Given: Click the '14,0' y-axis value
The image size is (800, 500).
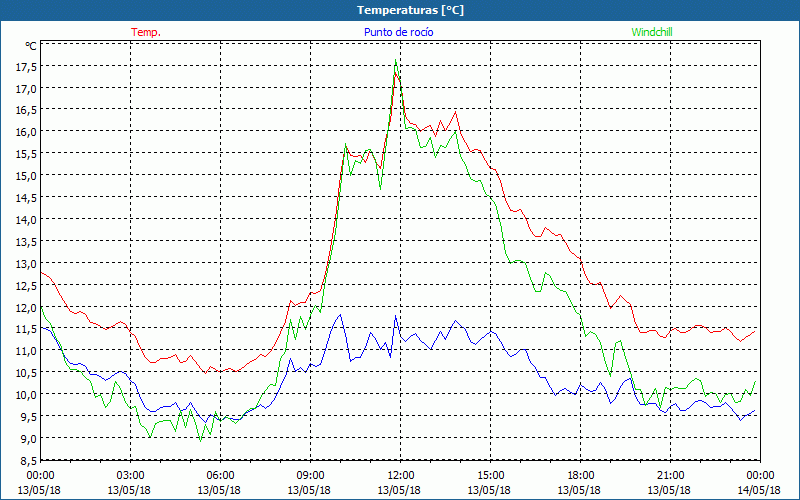Looking at the screenshot, I should pos(27,219).
